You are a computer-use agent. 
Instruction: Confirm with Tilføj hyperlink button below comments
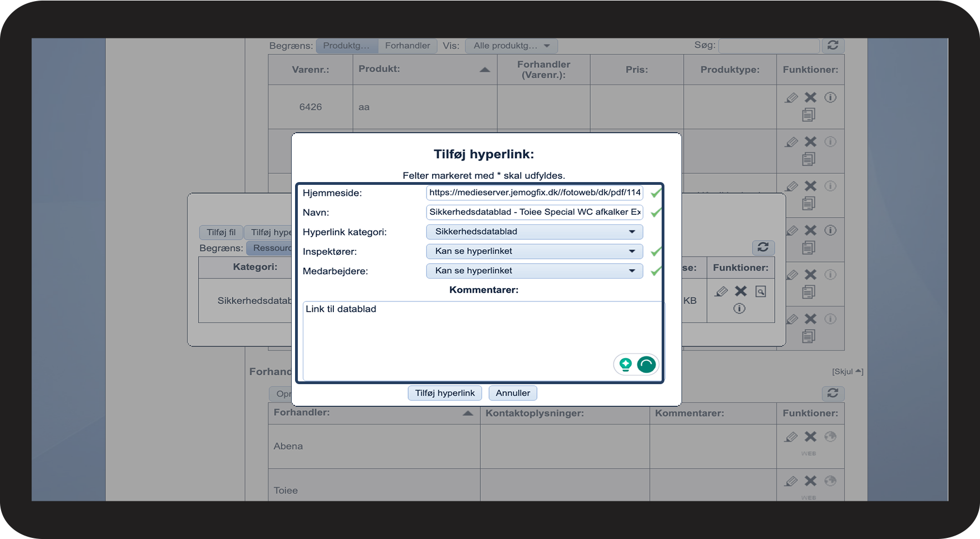click(x=445, y=393)
